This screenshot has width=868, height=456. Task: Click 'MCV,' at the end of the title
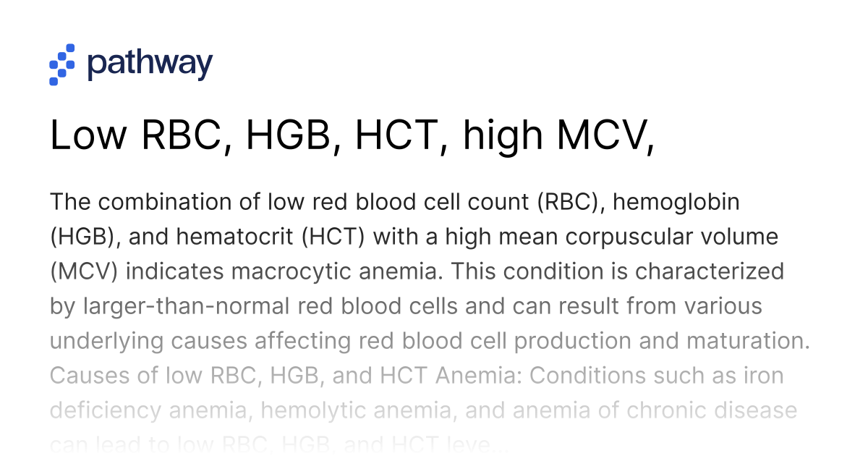(603, 135)
